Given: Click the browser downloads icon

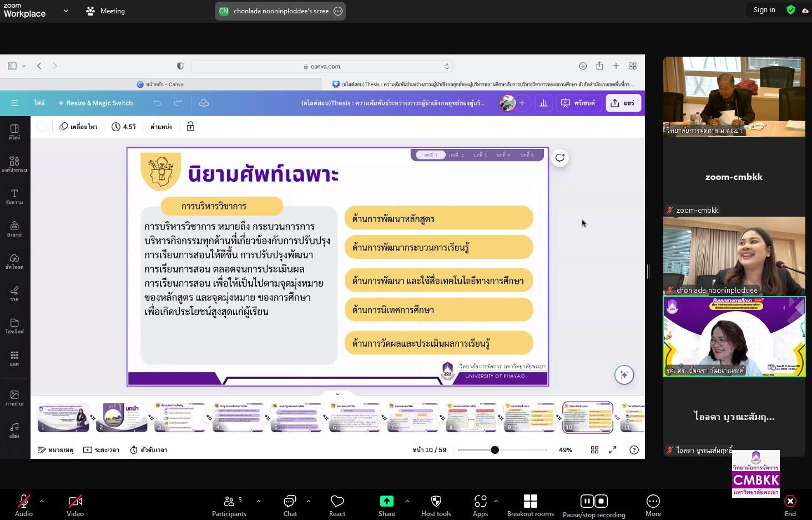Looking at the screenshot, I should point(583,66).
